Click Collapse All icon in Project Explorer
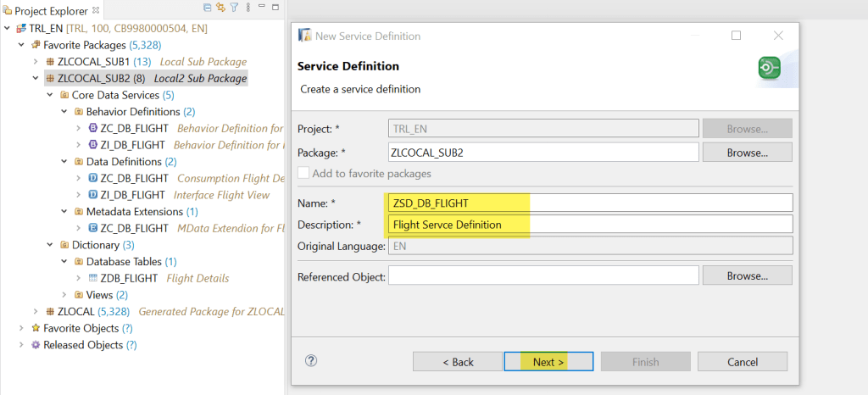Screen dimensions: 868x395 pos(209,8)
